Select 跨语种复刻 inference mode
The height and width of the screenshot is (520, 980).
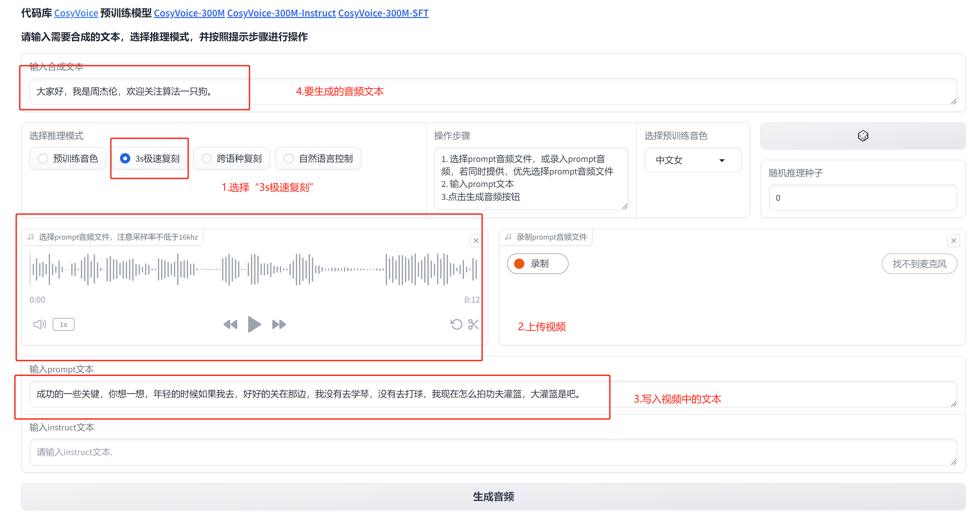point(232,158)
